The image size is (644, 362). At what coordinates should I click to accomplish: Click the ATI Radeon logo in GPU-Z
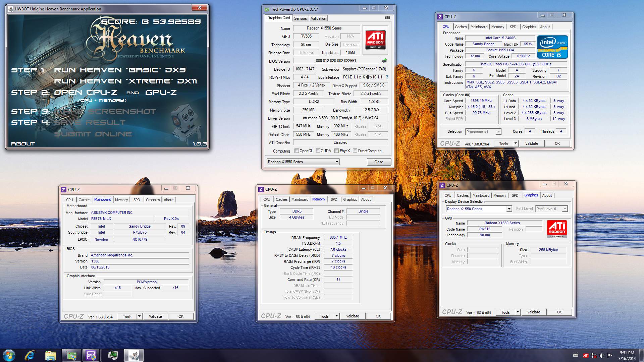click(375, 40)
